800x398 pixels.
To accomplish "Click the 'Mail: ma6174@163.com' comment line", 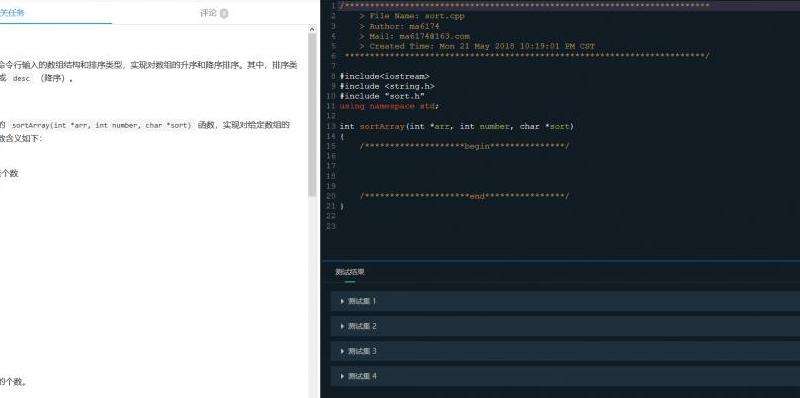I will tap(415, 37).
